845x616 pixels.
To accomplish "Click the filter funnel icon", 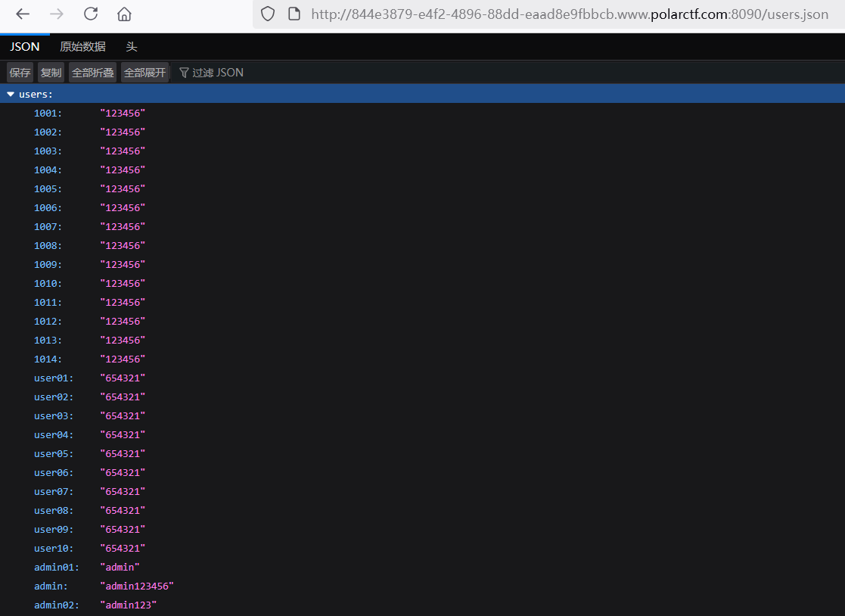I will tap(184, 73).
